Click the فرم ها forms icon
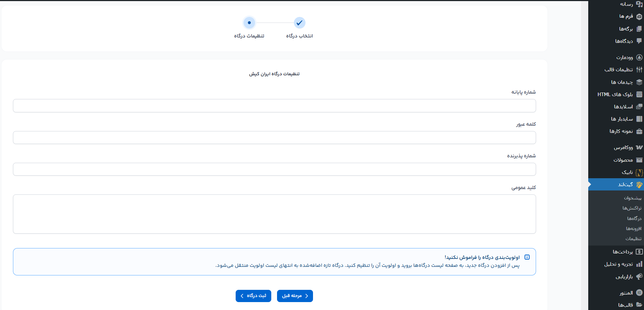This screenshot has width=644, height=310. (x=639, y=17)
